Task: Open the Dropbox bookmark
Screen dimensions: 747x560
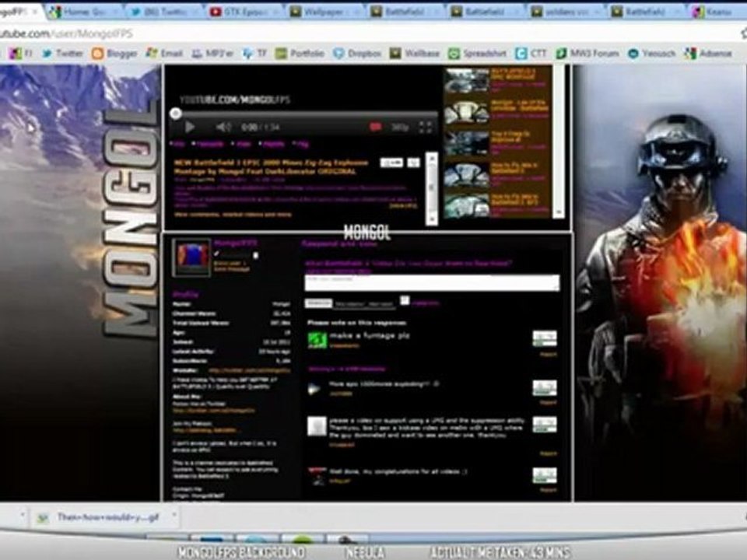Action: (357, 54)
